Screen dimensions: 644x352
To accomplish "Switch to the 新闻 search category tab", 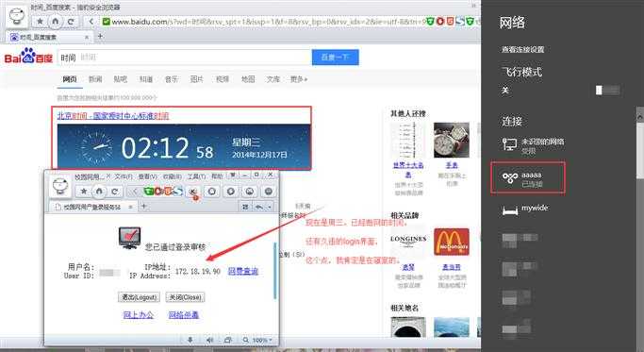I will (95, 79).
